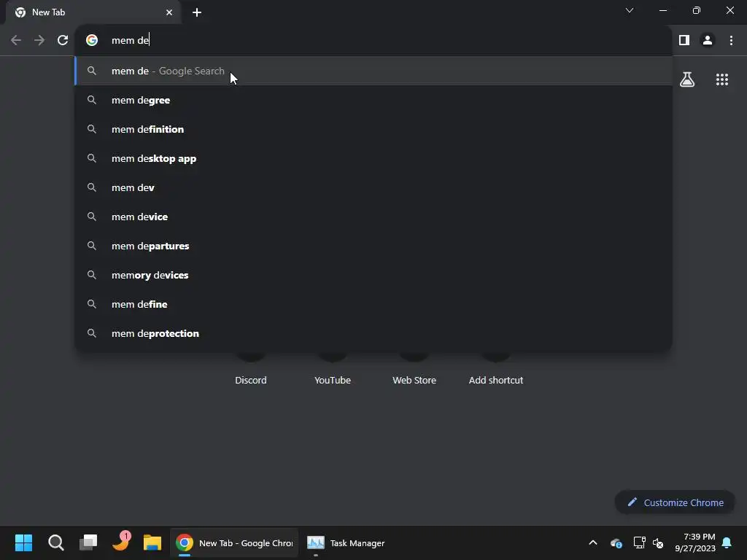This screenshot has width=747, height=560.
Task: Click search icon beside 'mem deprotection'
Action: pyautogui.click(x=92, y=333)
